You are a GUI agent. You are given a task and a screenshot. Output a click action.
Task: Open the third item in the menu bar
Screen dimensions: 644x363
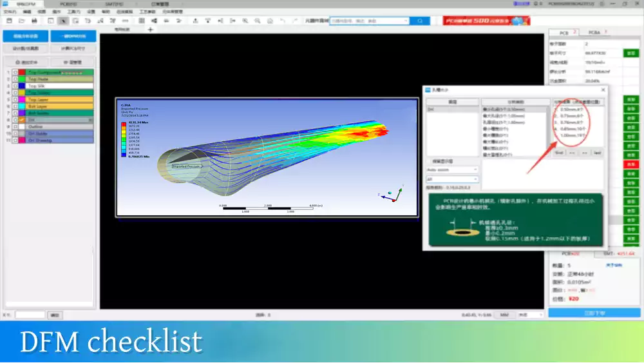[42, 12]
